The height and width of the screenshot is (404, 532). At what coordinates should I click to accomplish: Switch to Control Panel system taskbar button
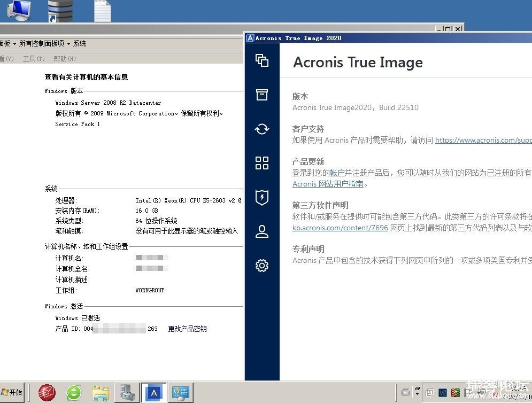click(181, 392)
